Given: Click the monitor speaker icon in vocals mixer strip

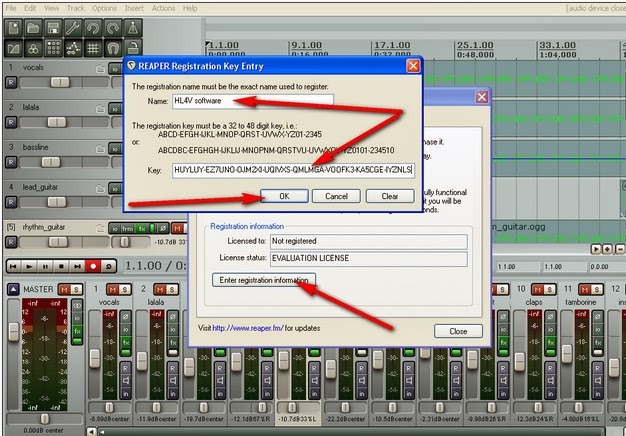Looking at the screenshot, I should coord(126,381).
